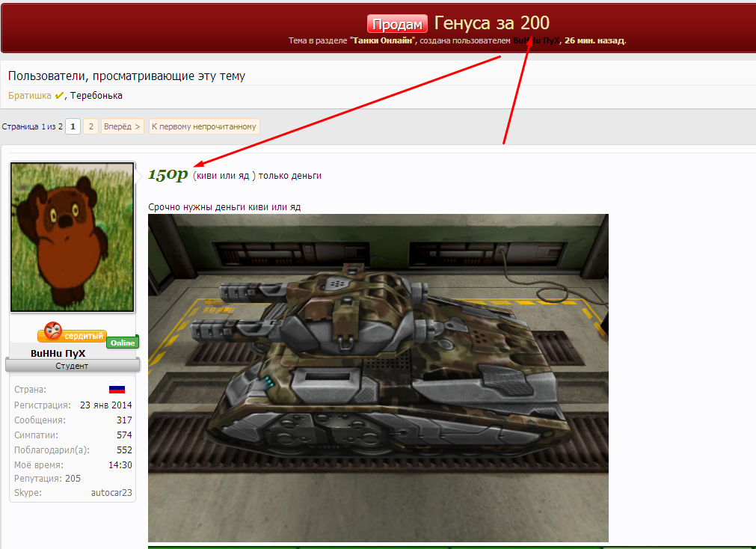Open user Братишка's profile link
The width and height of the screenshot is (756, 549).
tap(29, 96)
